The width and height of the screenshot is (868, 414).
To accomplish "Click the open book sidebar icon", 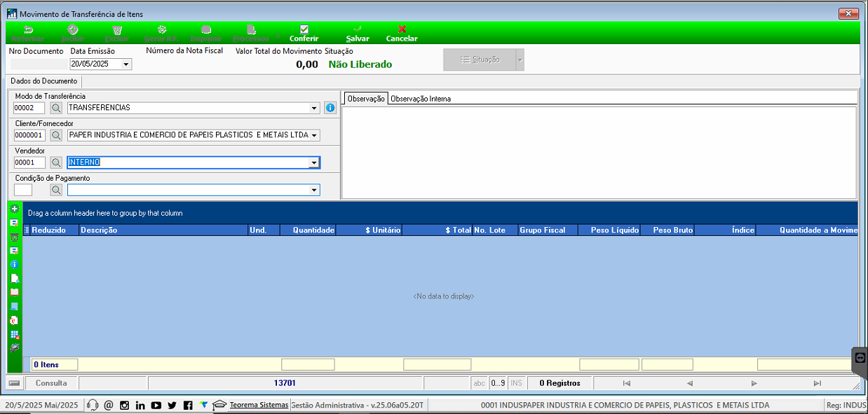I will click(14, 292).
